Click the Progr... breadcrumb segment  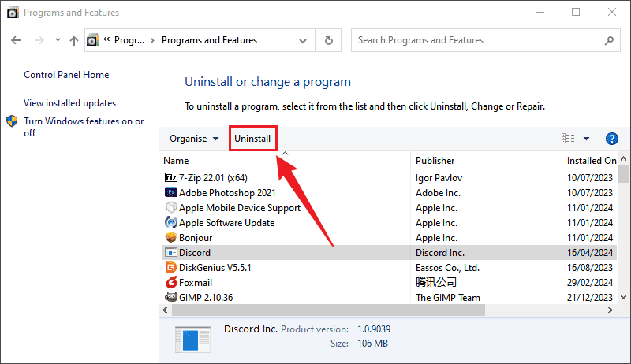tap(129, 40)
